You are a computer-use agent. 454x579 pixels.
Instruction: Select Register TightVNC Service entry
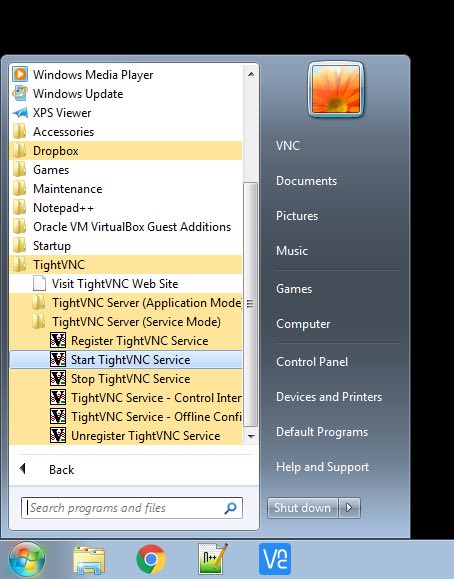126,340
